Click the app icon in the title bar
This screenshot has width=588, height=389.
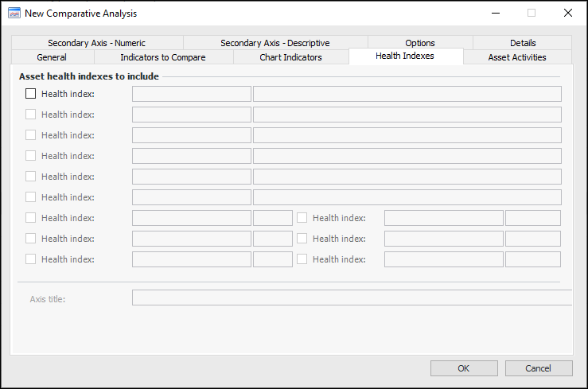coord(14,14)
